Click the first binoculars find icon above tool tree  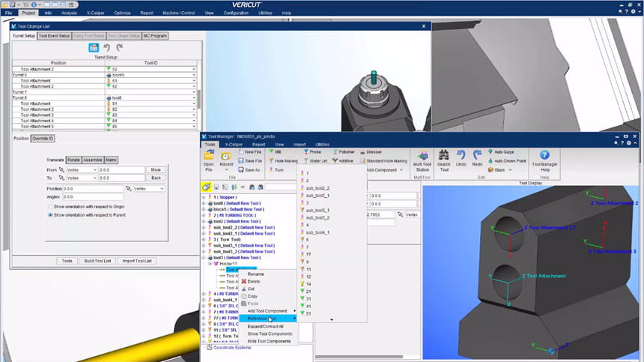pyautogui.click(x=252, y=187)
